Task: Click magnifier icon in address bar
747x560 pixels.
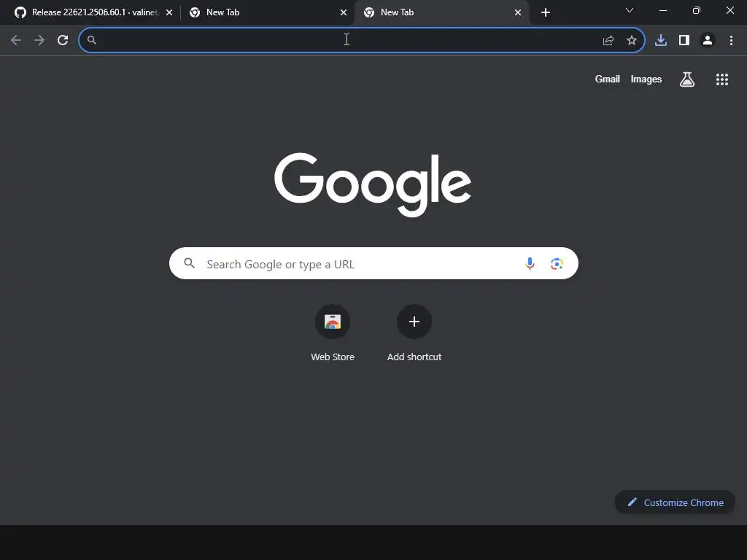Action: [x=92, y=40]
